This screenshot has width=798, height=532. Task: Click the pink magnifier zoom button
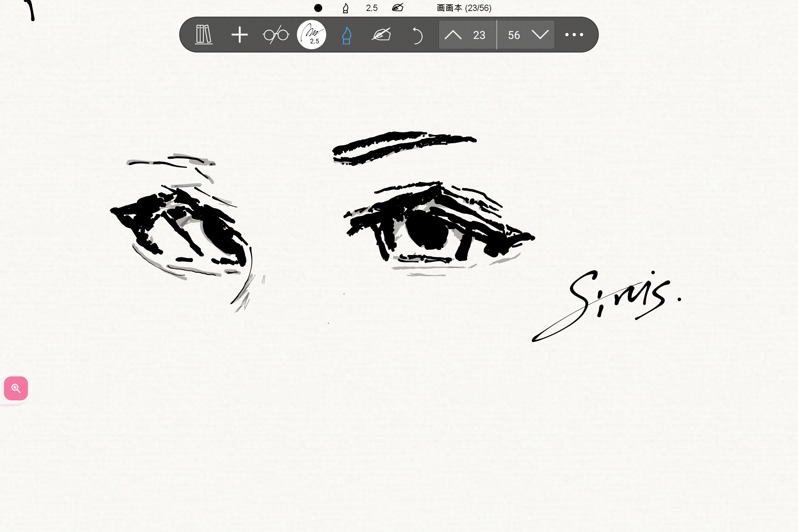click(x=16, y=388)
